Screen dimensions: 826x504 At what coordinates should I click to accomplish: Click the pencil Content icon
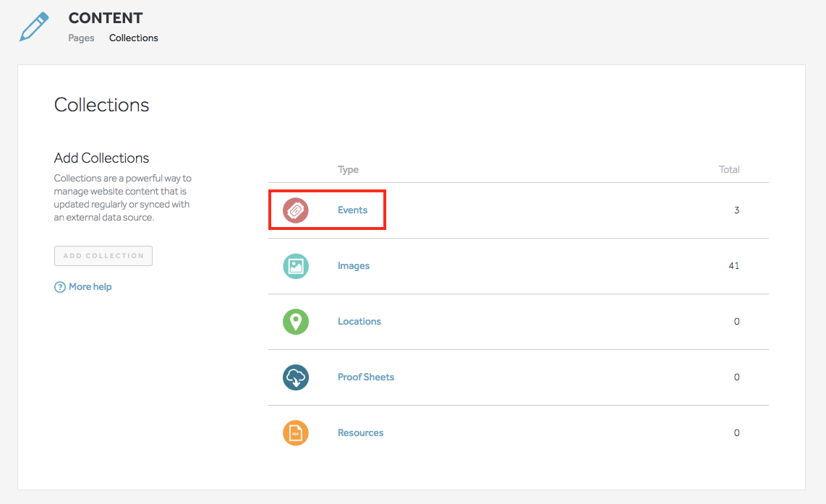pyautogui.click(x=35, y=27)
